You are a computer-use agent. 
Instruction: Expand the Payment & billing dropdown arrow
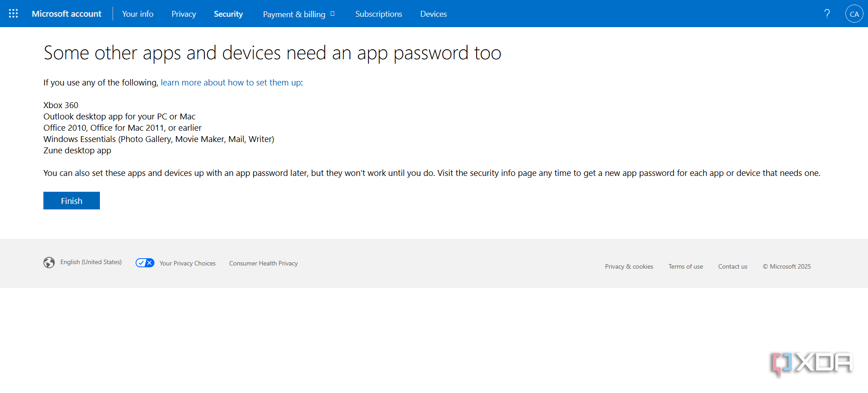[333, 14]
